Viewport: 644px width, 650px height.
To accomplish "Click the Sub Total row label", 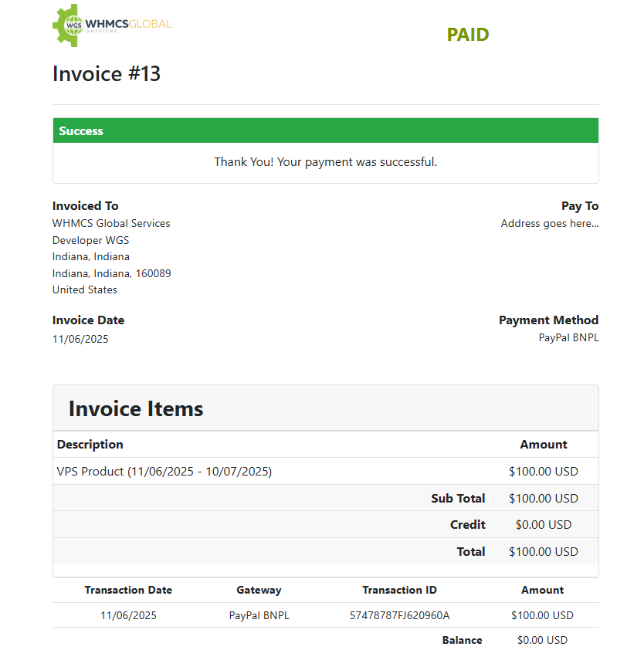I will [x=458, y=498].
